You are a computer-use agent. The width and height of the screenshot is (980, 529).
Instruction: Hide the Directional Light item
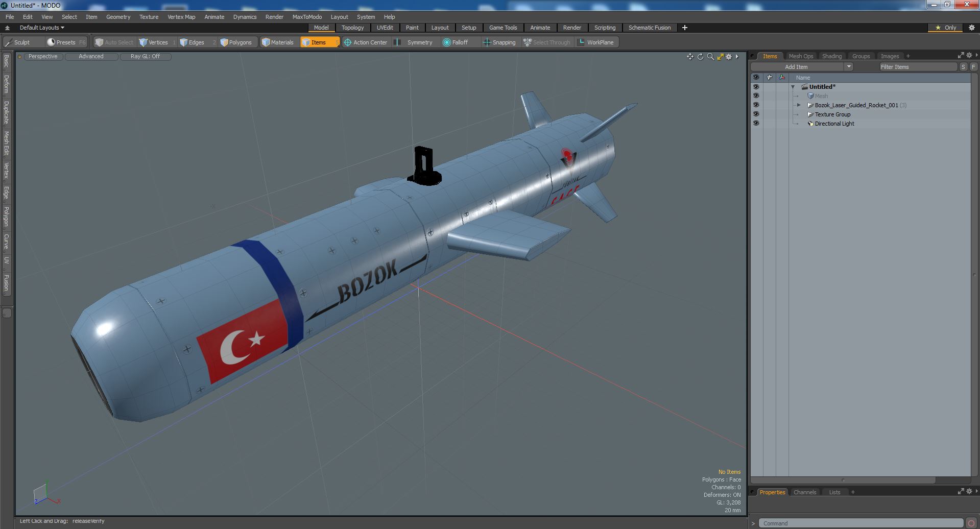756,124
